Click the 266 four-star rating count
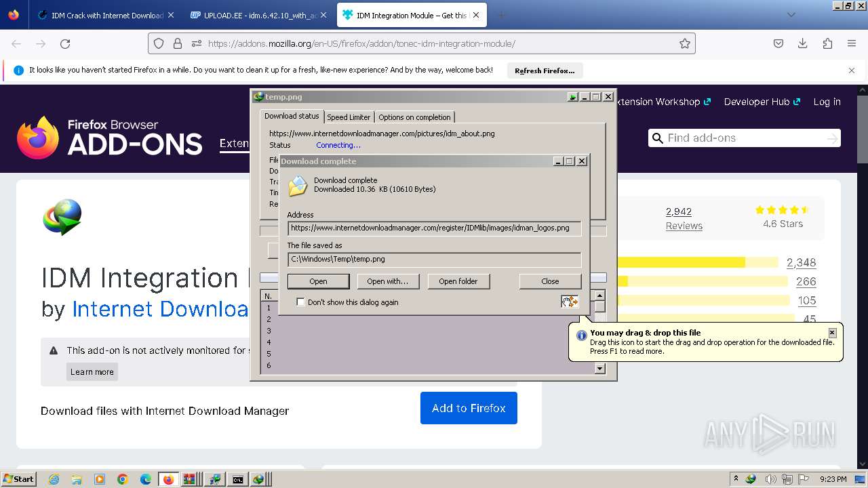This screenshot has width=868, height=488. click(x=806, y=281)
